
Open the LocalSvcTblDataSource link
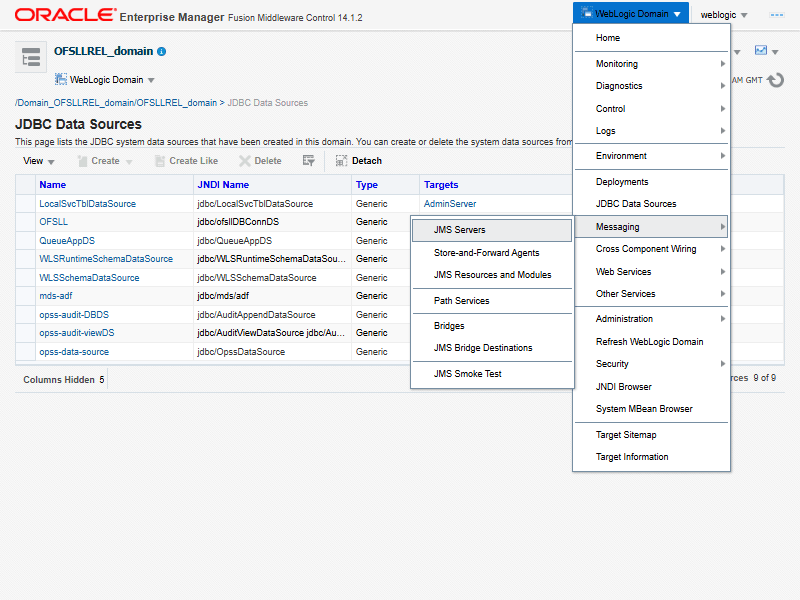[87, 204]
